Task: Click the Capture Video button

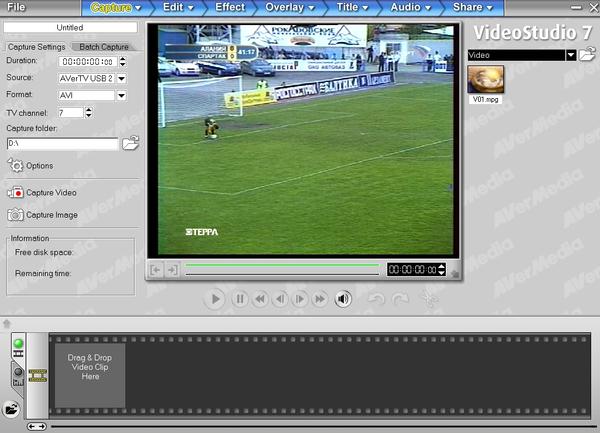Action: tap(16, 192)
